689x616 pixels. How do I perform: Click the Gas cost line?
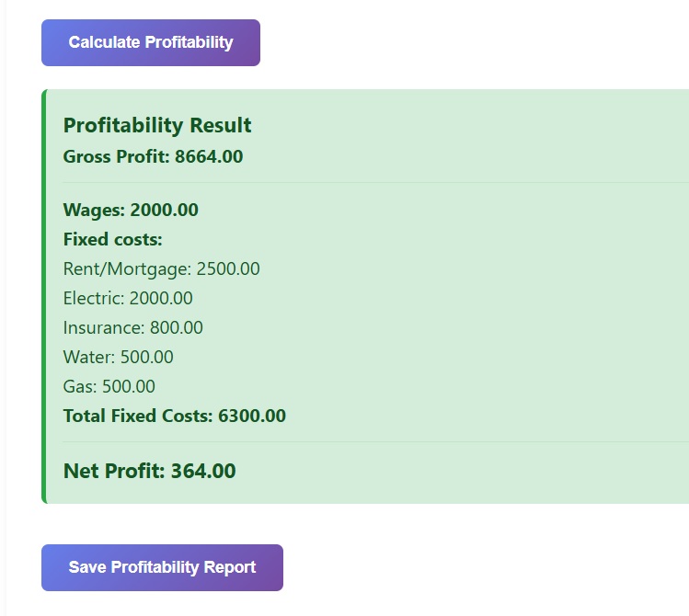pos(109,387)
